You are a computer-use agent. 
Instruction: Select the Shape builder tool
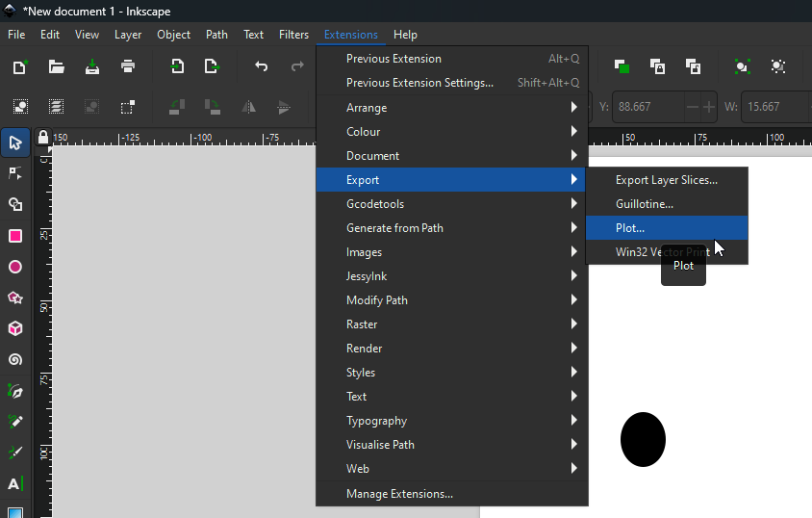coord(15,205)
